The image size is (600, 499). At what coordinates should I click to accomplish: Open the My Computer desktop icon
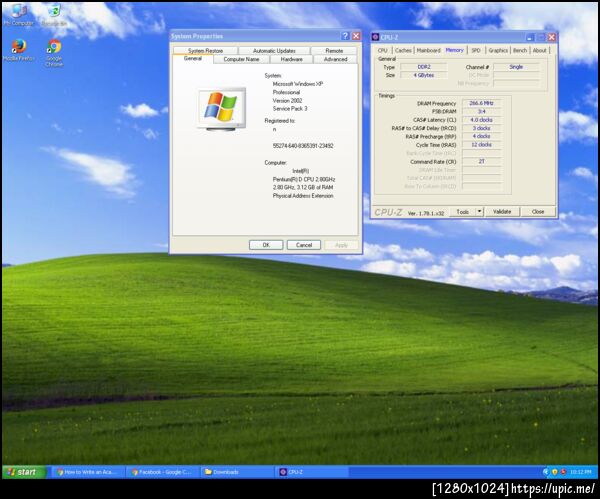[x=18, y=15]
